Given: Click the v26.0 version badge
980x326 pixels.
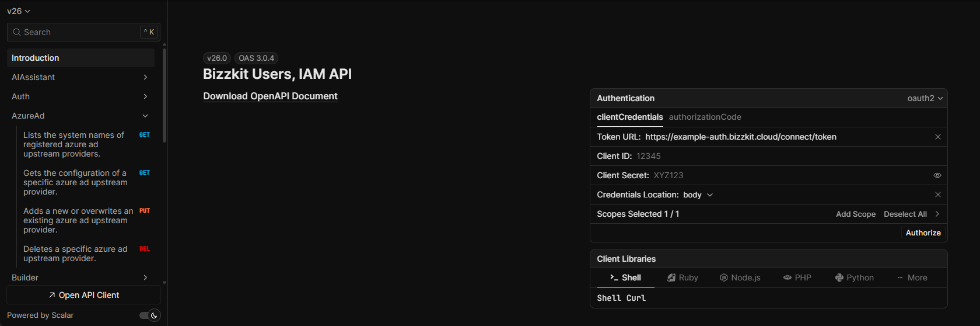Looking at the screenshot, I should point(217,58).
